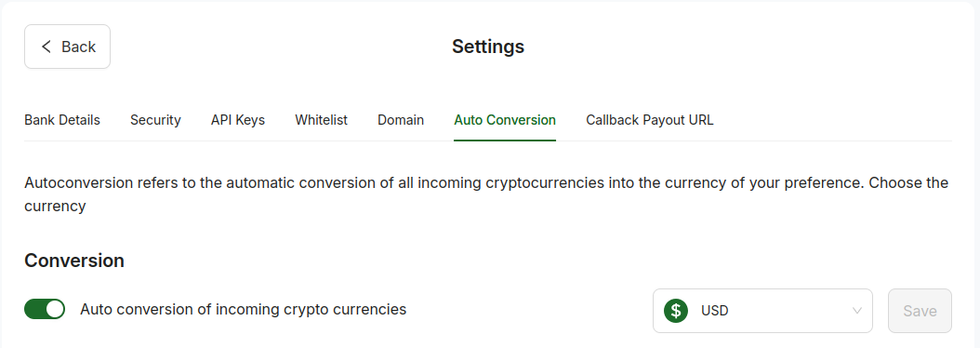
Task: Click the Save button
Action: click(920, 311)
